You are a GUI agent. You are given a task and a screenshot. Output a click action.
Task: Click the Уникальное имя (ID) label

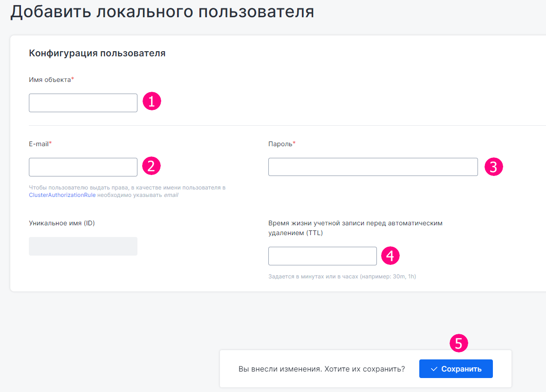[61, 223]
